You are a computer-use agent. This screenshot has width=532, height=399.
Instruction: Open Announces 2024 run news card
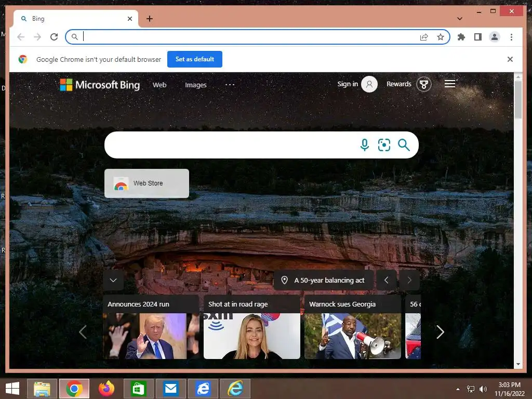(151, 327)
